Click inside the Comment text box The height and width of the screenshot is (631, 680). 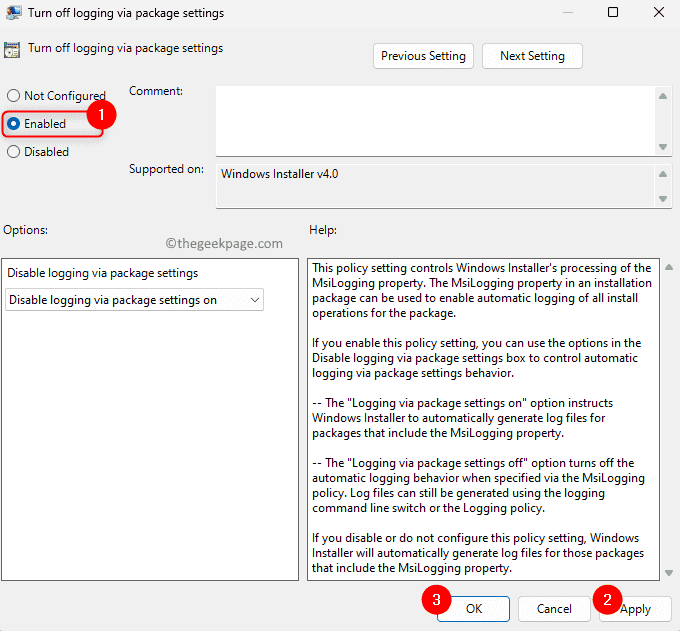pos(435,120)
